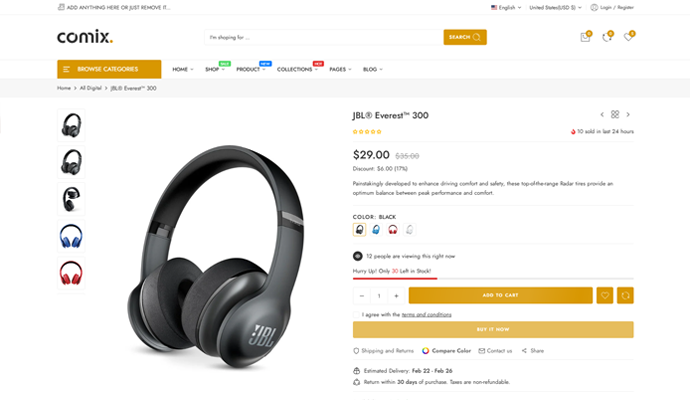Expand the Browse Categories menu

tap(109, 69)
